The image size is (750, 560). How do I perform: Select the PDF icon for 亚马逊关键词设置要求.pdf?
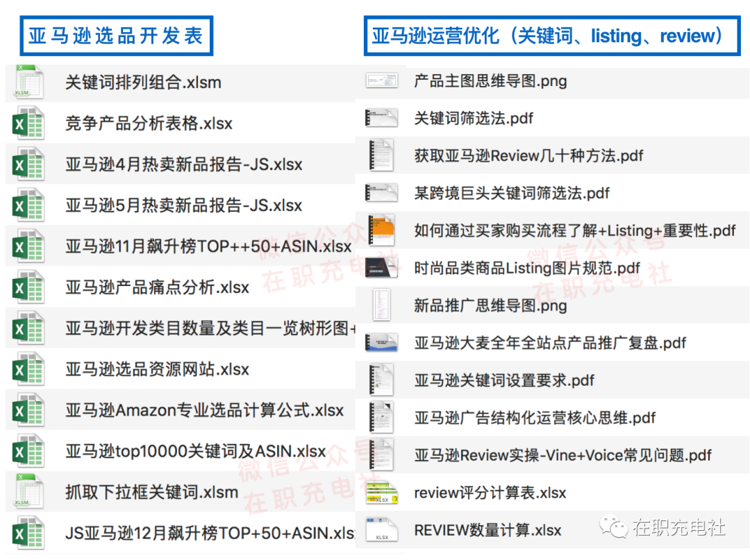pyautogui.click(x=381, y=380)
